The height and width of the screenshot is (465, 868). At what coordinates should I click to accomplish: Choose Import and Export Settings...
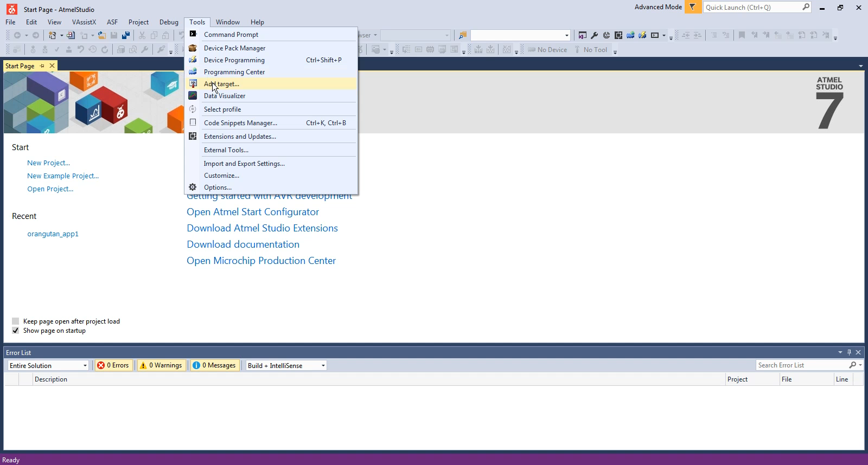[x=271, y=163]
